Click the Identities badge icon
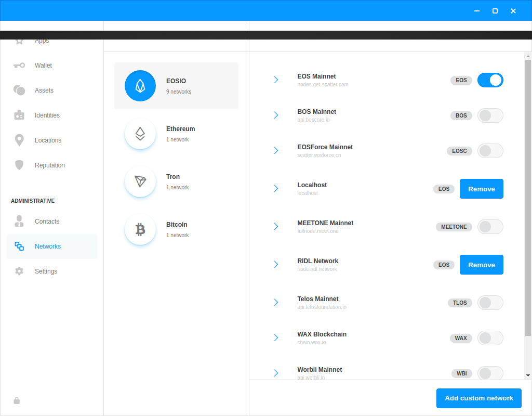The image size is (532, 416). click(x=19, y=115)
